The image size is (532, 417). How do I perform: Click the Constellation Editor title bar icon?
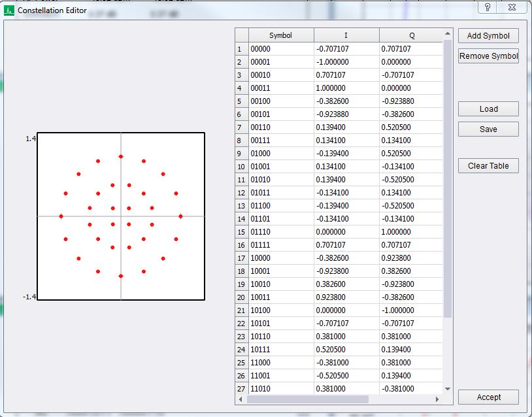(x=8, y=10)
